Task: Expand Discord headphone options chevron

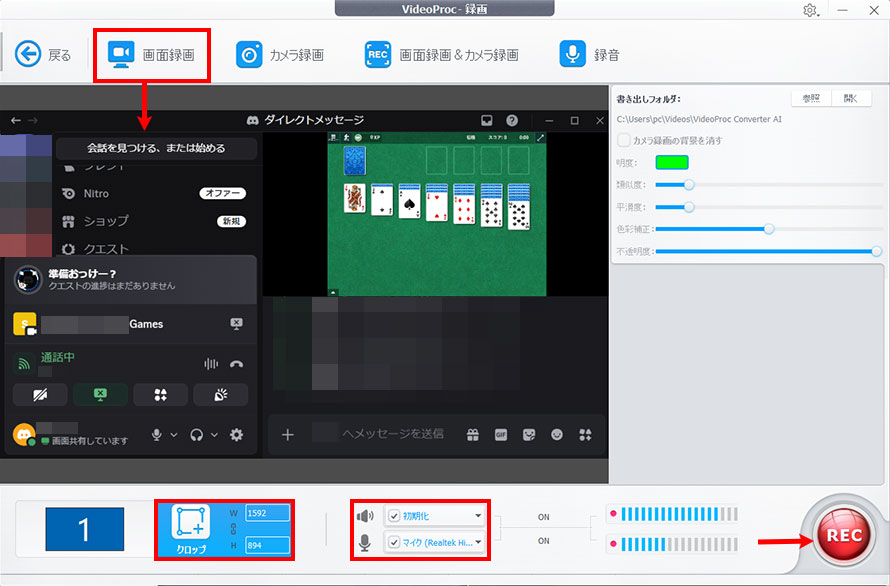Action: coord(215,435)
